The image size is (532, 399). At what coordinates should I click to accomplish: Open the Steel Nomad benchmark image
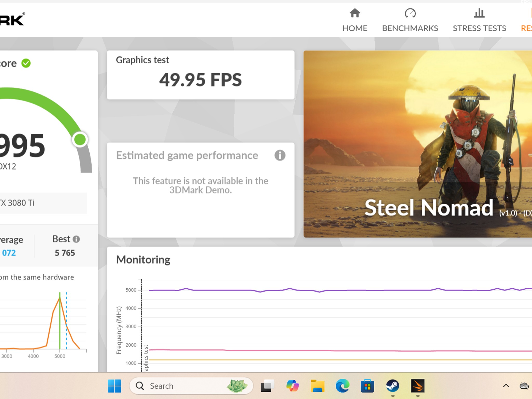point(418,144)
